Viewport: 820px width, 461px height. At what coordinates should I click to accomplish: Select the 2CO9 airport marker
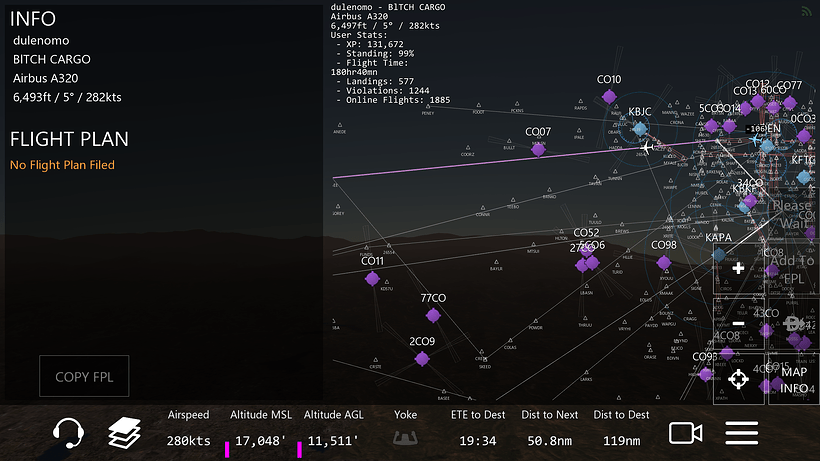tap(422, 359)
